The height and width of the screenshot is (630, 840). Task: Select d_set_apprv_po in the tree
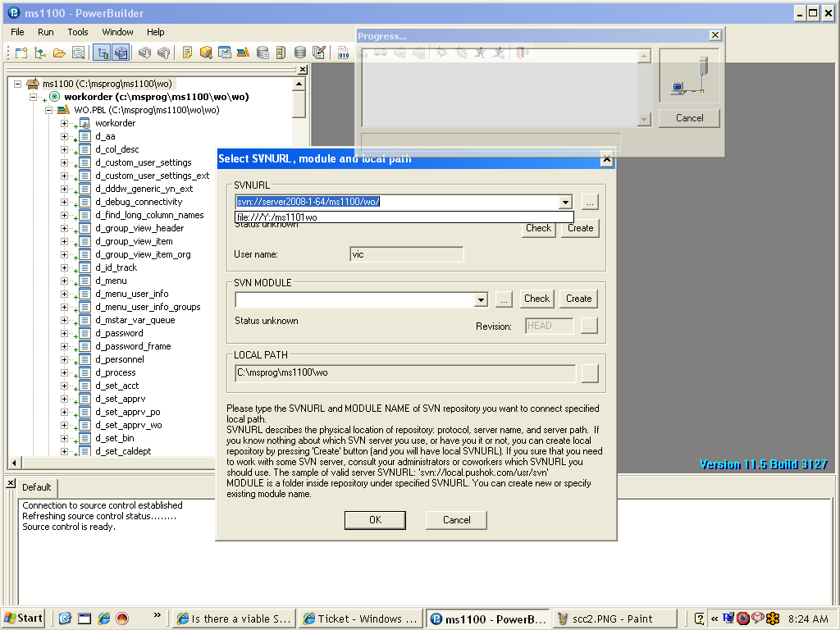point(127,412)
